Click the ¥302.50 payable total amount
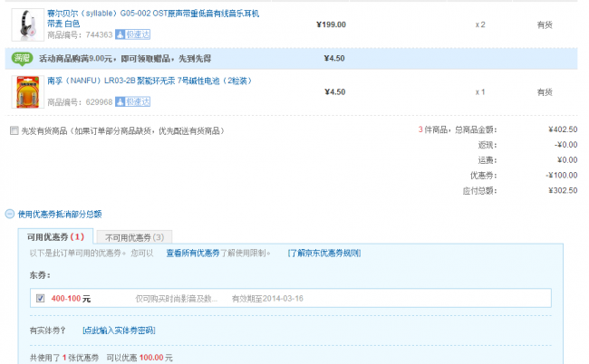Viewport: 589px width, 364px height. [562, 191]
